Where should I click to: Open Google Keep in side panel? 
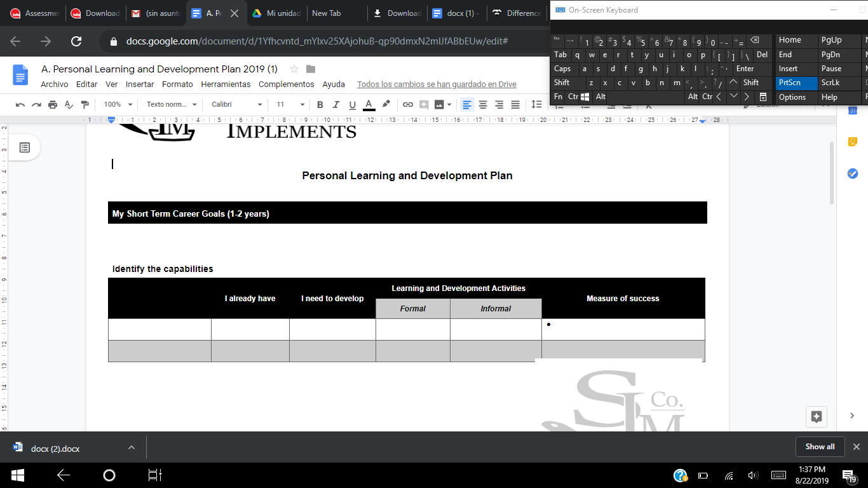[x=853, y=142]
